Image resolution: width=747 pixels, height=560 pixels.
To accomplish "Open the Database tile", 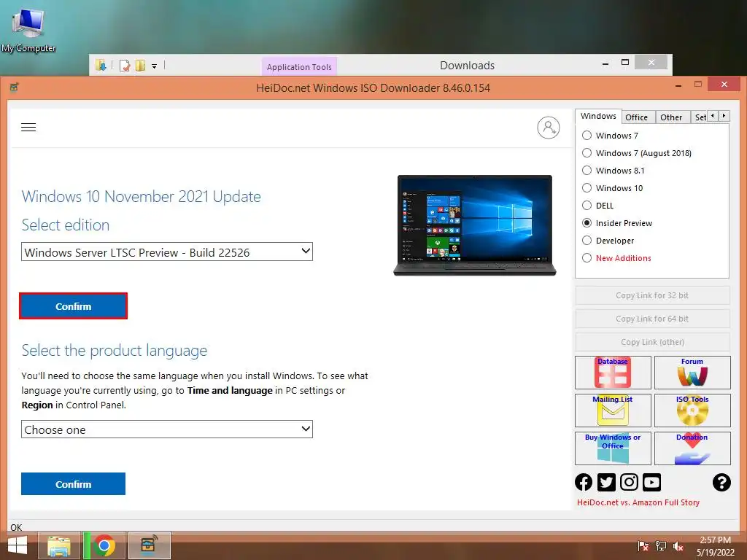I will [x=613, y=373].
